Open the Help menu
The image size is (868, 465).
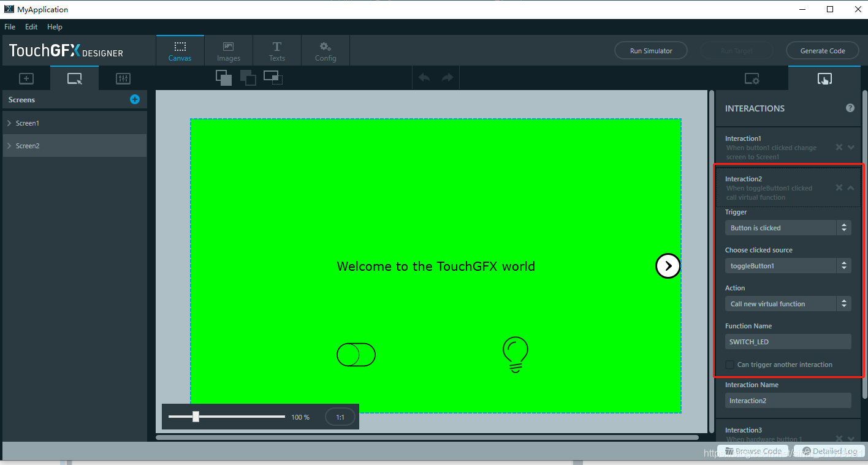(55, 27)
